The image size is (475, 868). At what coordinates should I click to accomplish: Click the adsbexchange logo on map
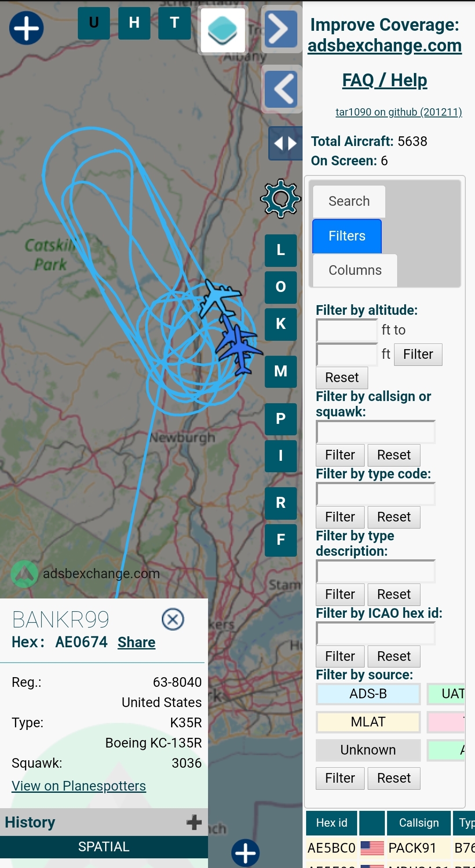tap(24, 574)
